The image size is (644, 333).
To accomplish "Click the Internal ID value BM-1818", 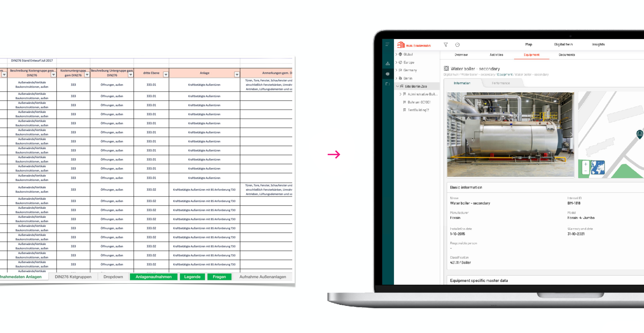I will coord(574,203).
